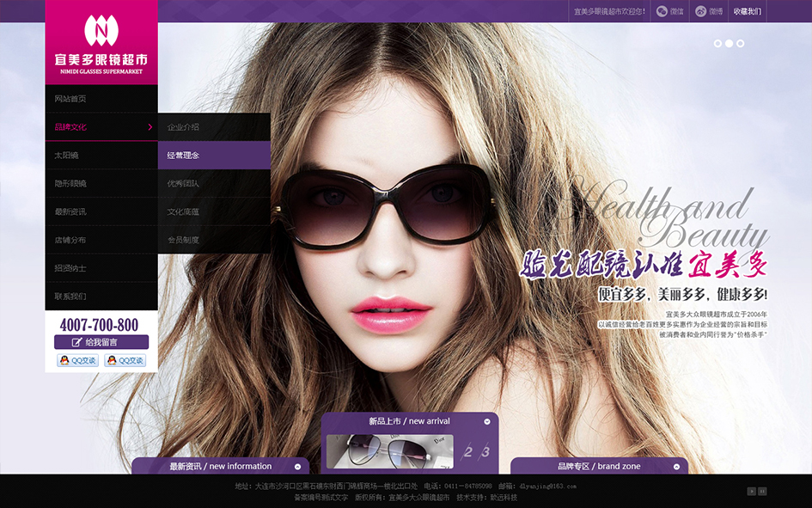The width and height of the screenshot is (812, 508).
Task: Click the second QQ交谈 penguin chat button
Action: (125, 360)
